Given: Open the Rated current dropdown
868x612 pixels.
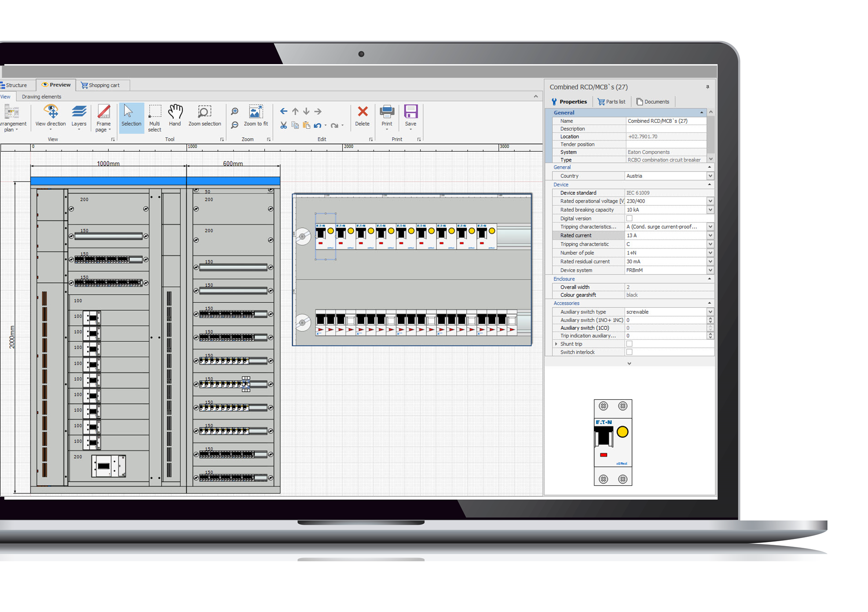Looking at the screenshot, I should (710, 236).
